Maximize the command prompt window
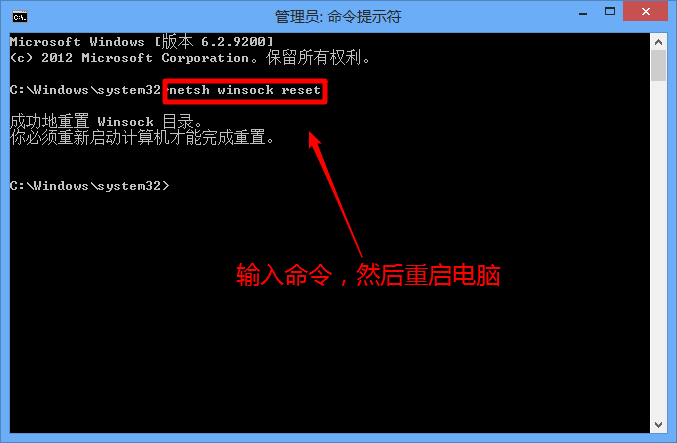The width and height of the screenshot is (677, 443). (x=610, y=12)
